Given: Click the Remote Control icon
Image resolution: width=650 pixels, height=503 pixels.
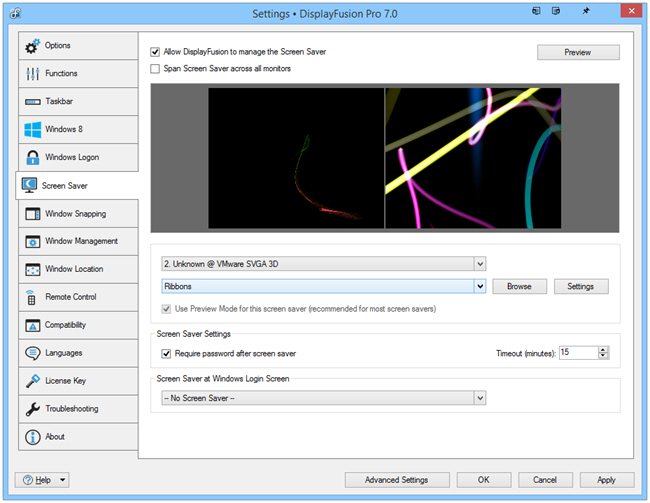Looking at the screenshot, I should pyautogui.click(x=31, y=297).
